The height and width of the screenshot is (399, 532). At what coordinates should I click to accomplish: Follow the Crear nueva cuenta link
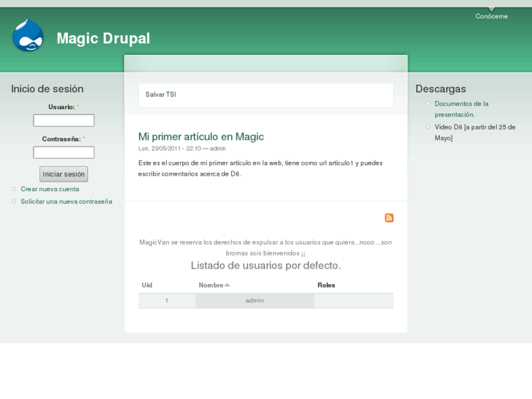pos(50,189)
